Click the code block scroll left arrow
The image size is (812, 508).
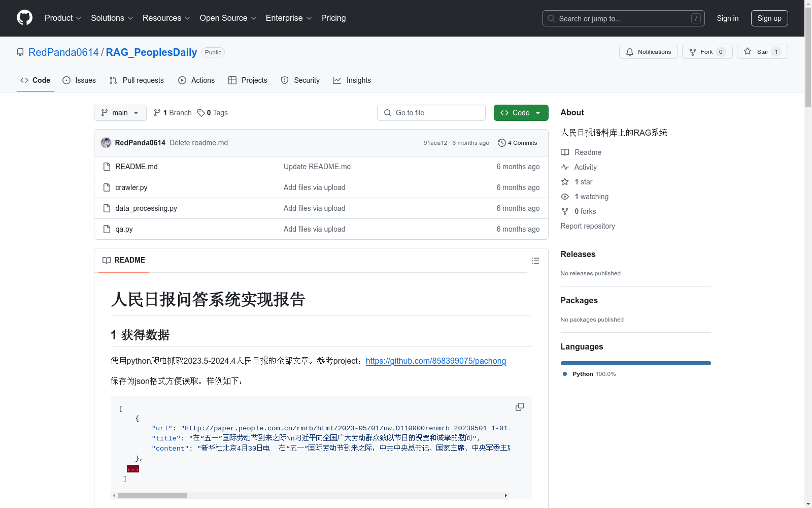[114, 495]
